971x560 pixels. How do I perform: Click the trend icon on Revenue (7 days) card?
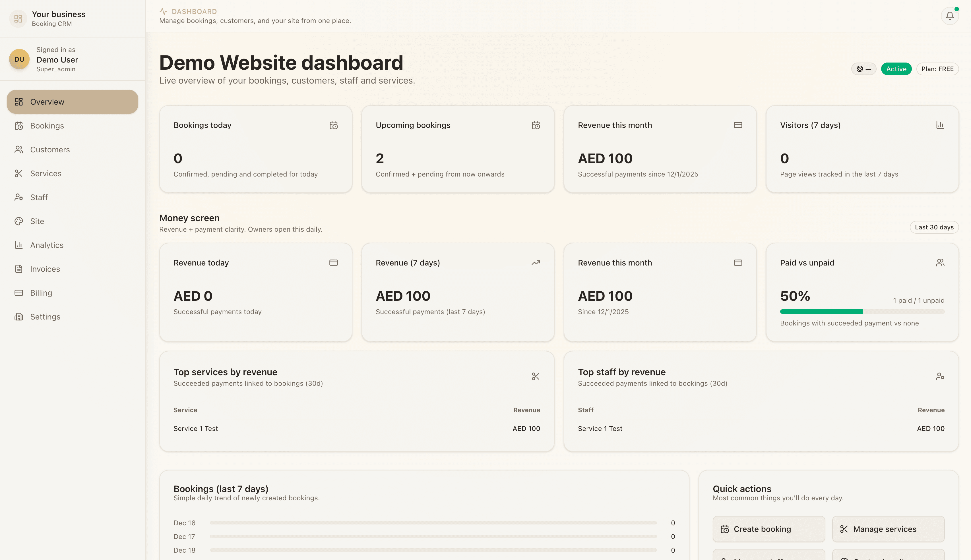coord(536,263)
